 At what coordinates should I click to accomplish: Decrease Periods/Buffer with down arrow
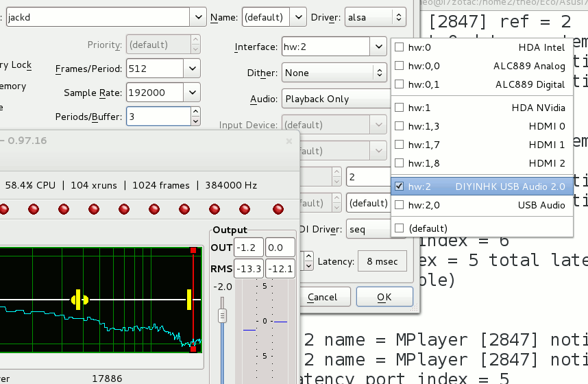pos(195,121)
